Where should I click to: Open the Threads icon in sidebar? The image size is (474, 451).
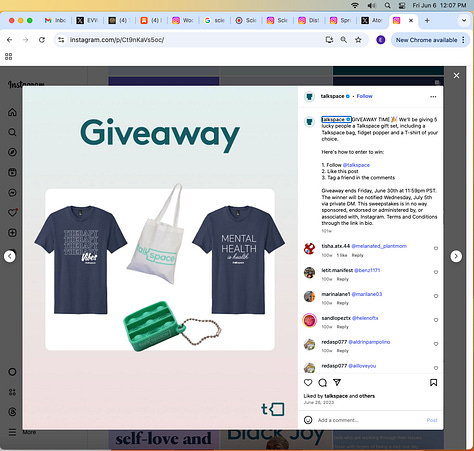coord(12,412)
